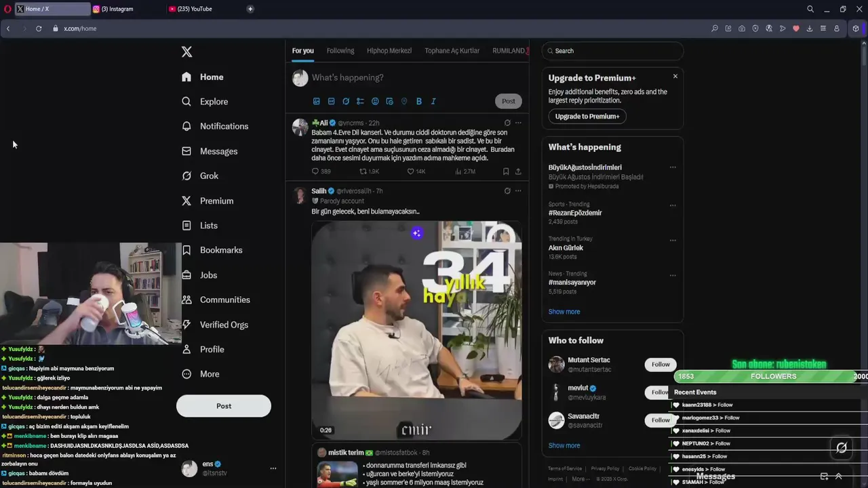The height and width of the screenshot is (488, 868).
Task: Dismiss the Upgrade to Premium+ card
Action: 675,77
